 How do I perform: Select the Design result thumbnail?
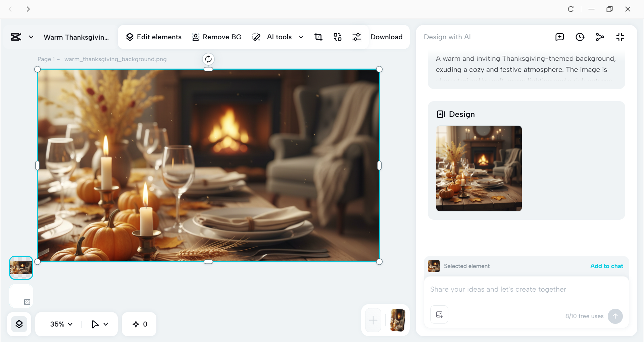click(x=479, y=168)
